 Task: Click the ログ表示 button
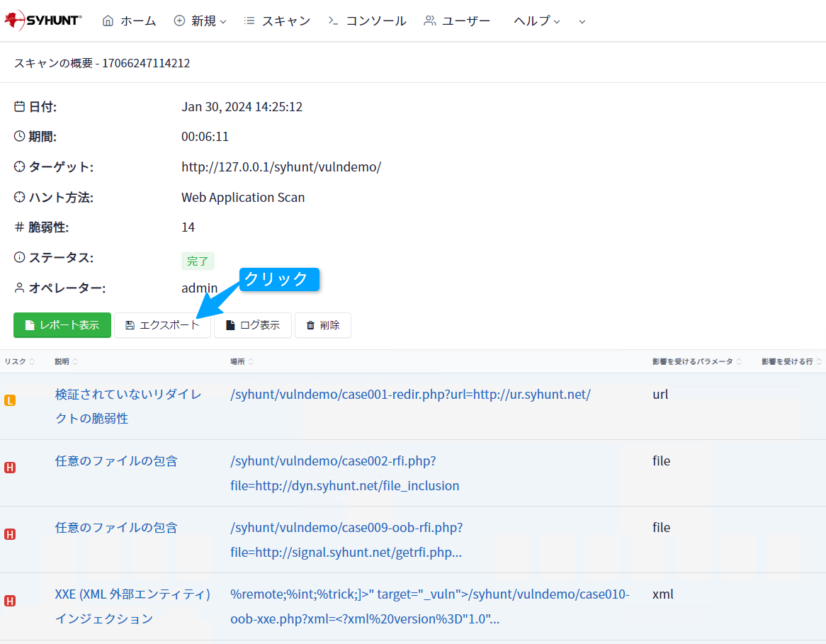[x=253, y=325]
